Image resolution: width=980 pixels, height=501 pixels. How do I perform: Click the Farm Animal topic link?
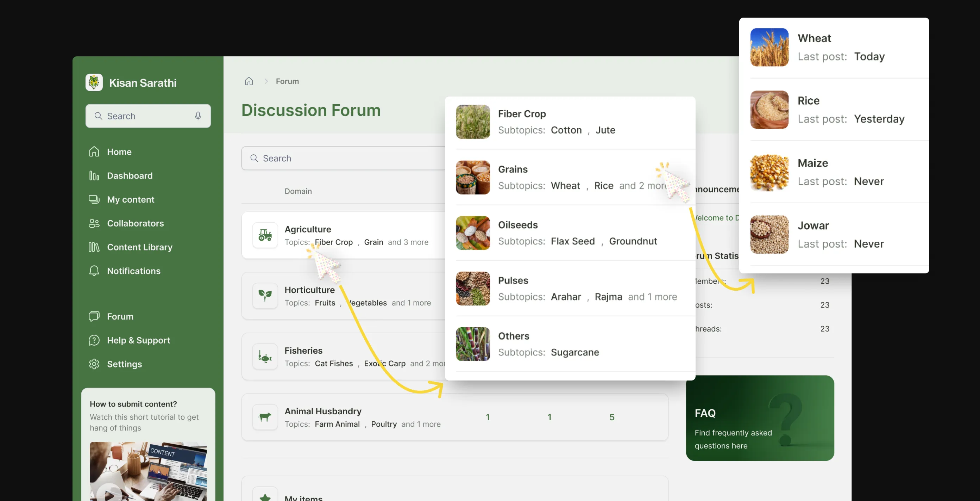(337, 424)
